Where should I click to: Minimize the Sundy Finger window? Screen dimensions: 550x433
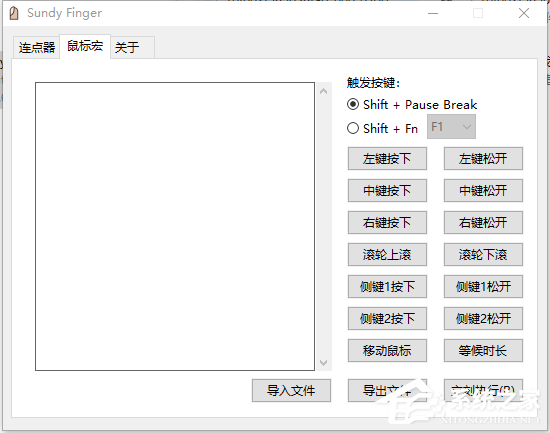coord(433,13)
